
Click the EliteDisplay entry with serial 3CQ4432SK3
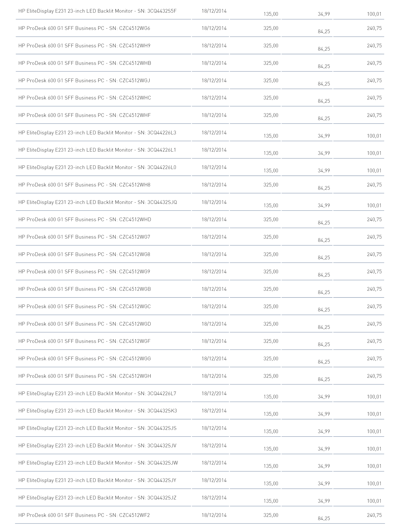point(200,411)
